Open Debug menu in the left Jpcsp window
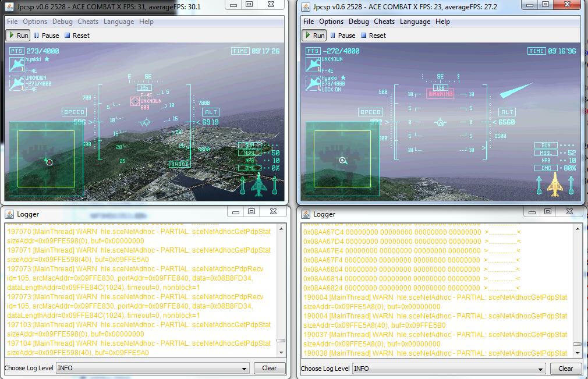Image resolution: width=588 pixels, height=379 pixels. point(62,22)
